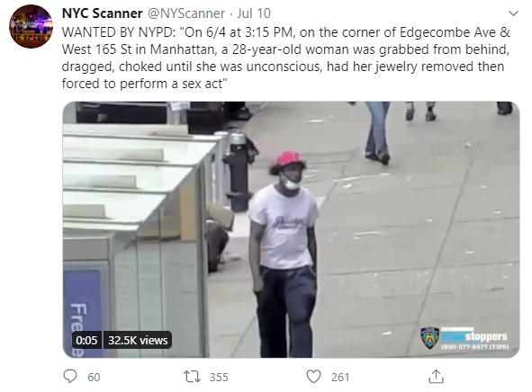Click the share upload icon

point(436,376)
